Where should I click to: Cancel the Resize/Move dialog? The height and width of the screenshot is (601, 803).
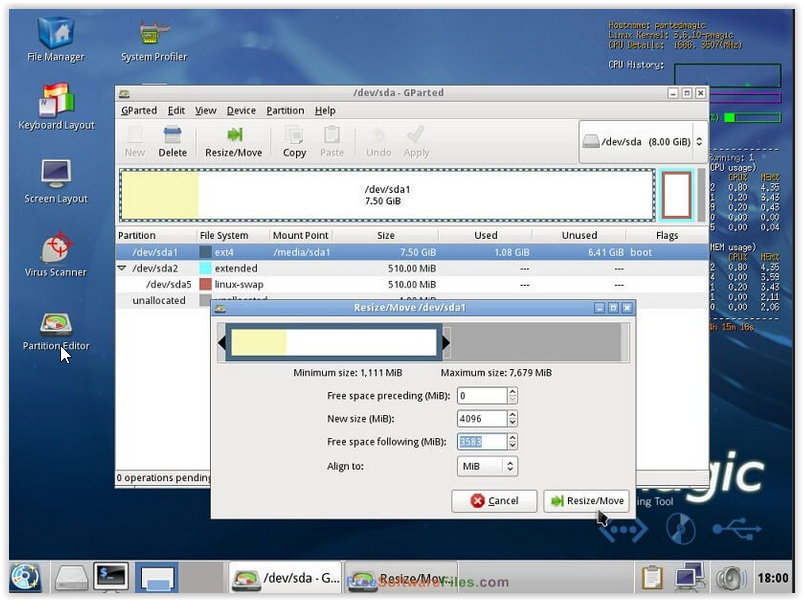tap(494, 501)
